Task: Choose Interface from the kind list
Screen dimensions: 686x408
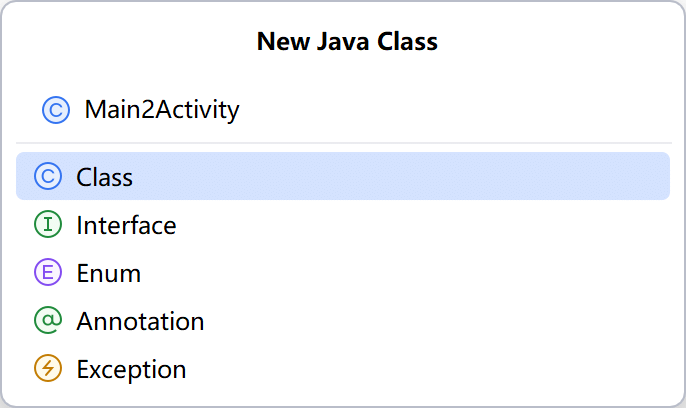Action: (126, 225)
